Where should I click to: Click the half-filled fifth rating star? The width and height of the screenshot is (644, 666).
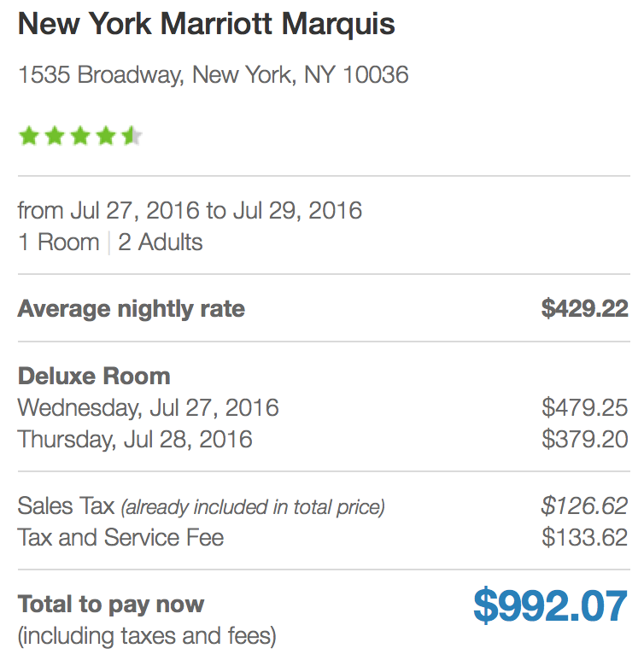click(x=132, y=136)
